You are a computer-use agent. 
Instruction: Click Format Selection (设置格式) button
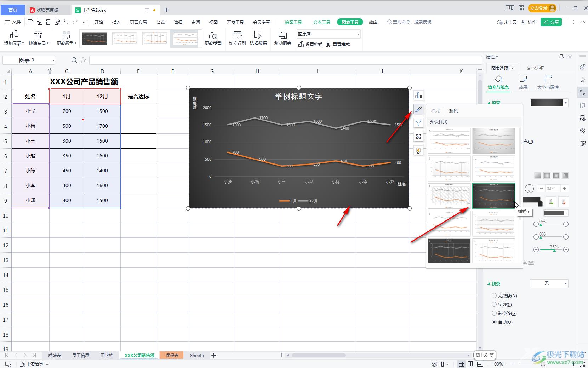[x=310, y=44]
